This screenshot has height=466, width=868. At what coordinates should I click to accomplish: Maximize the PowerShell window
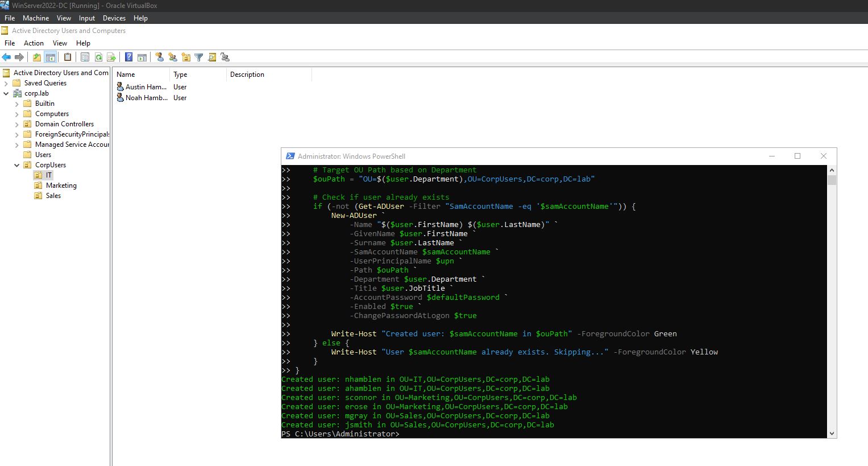[x=798, y=156]
